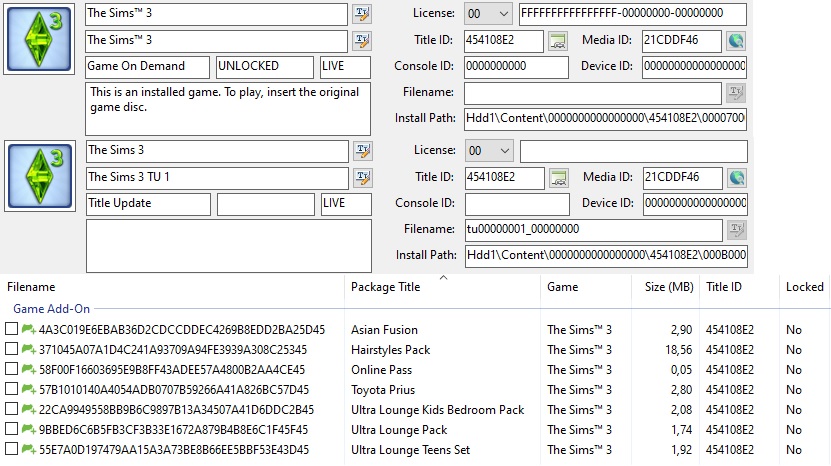This screenshot has height=466, width=831.
Task: Tick the Toyota Prius checkbox
Action: 12,389
